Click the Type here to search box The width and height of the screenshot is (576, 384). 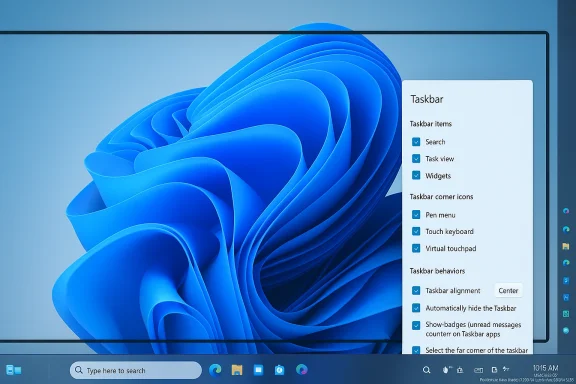click(x=136, y=370)
